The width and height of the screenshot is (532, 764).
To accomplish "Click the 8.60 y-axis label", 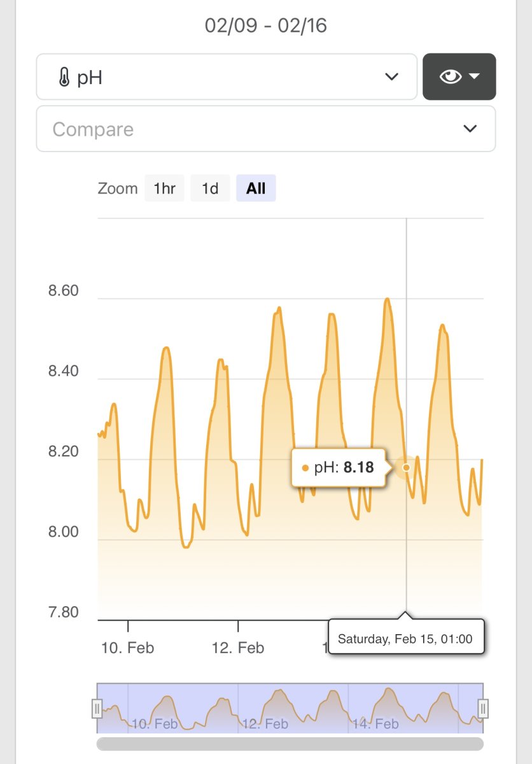I will click(x=63, y=291).
